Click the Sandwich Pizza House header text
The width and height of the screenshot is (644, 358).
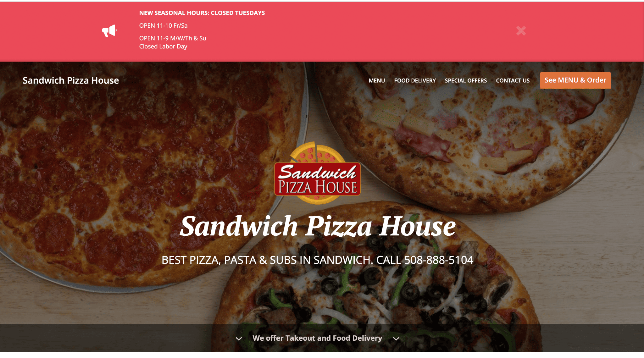click(x=70, y=80)
